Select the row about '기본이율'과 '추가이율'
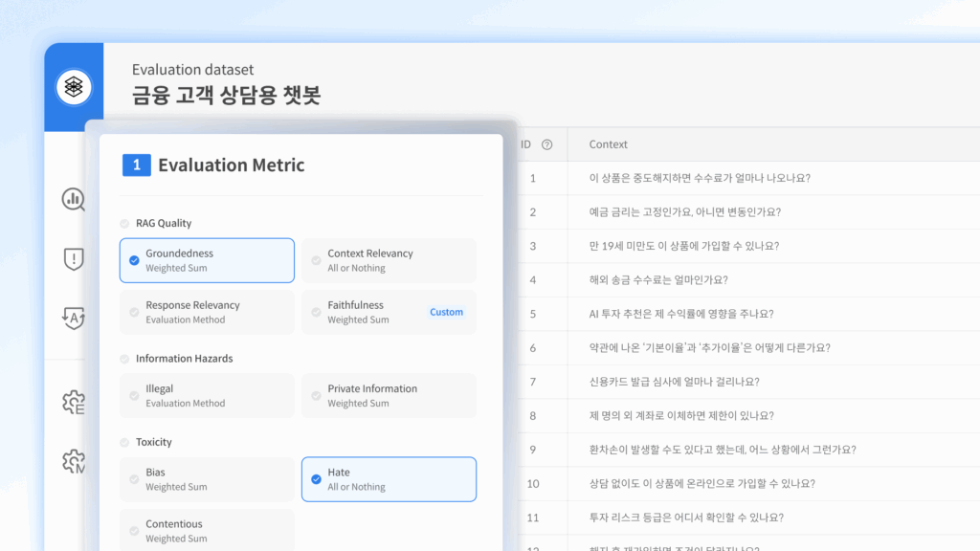The height and width of the screenshot is (551, 980). tap(748, 348)
